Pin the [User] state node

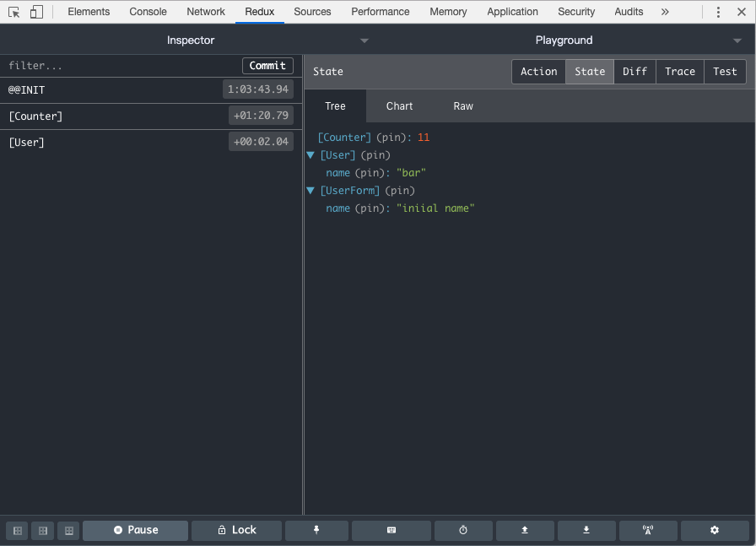pos(375,155)
